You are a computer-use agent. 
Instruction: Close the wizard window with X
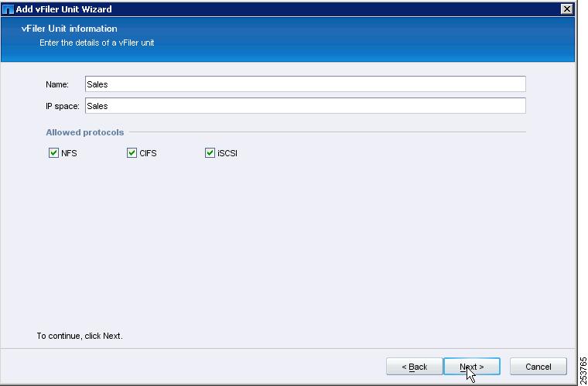(566, 9)
